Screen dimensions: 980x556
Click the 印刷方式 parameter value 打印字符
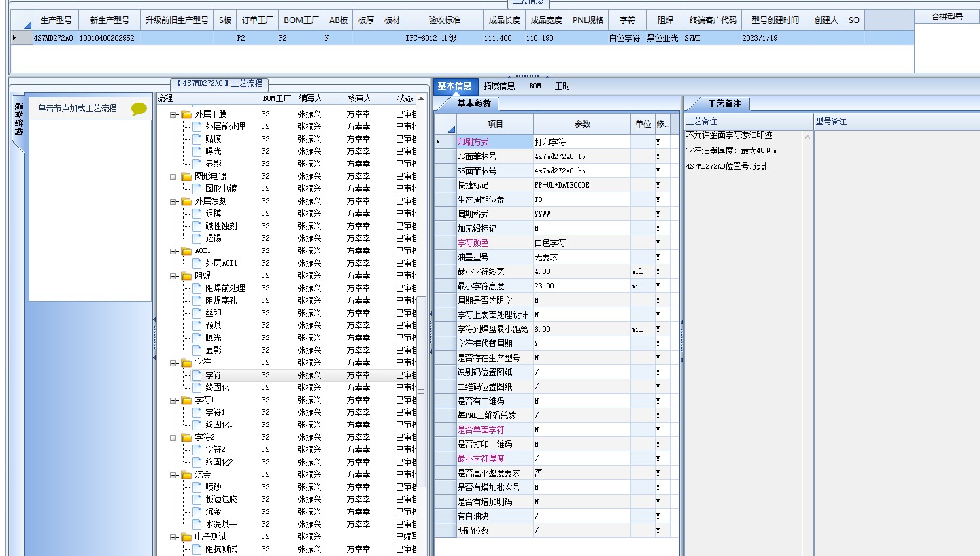coord(582,142)
